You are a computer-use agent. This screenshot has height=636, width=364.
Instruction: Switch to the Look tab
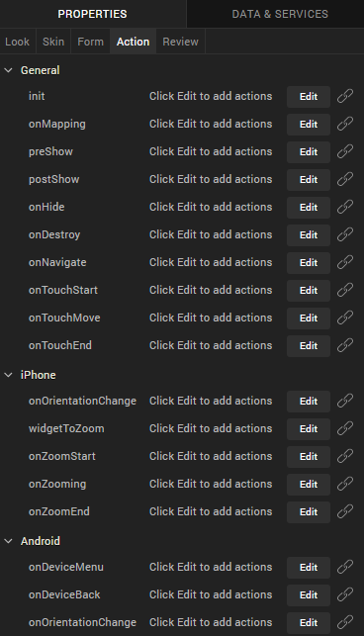18,42
